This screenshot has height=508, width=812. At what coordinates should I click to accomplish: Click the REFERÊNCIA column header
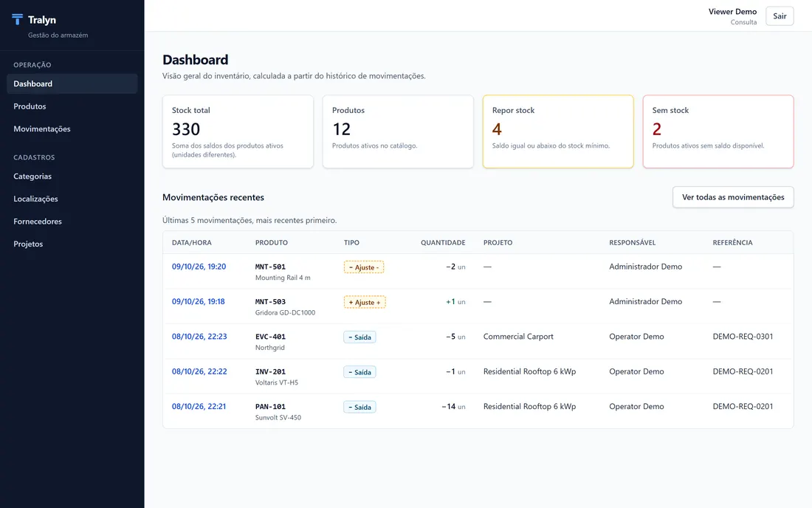click(x=732, y=242)
